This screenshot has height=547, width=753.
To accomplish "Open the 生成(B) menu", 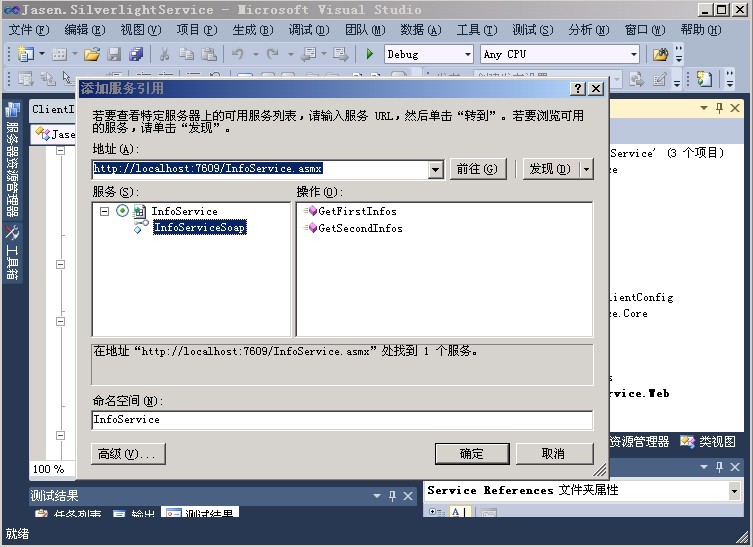I will [x=253, y=30].
